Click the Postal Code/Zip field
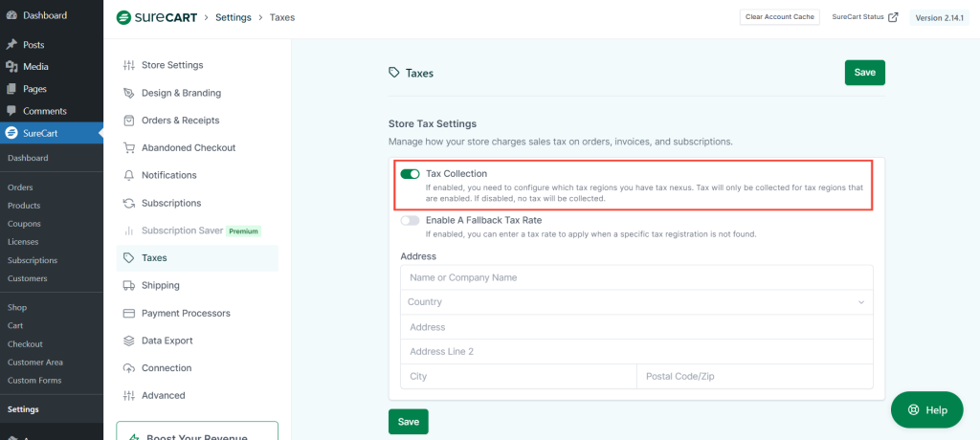Screen dimensions: 980x440 click(755, 377)
